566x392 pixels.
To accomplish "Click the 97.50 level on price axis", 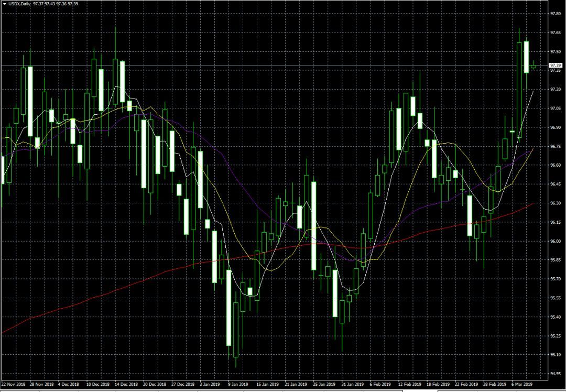I will coord(555,51).
